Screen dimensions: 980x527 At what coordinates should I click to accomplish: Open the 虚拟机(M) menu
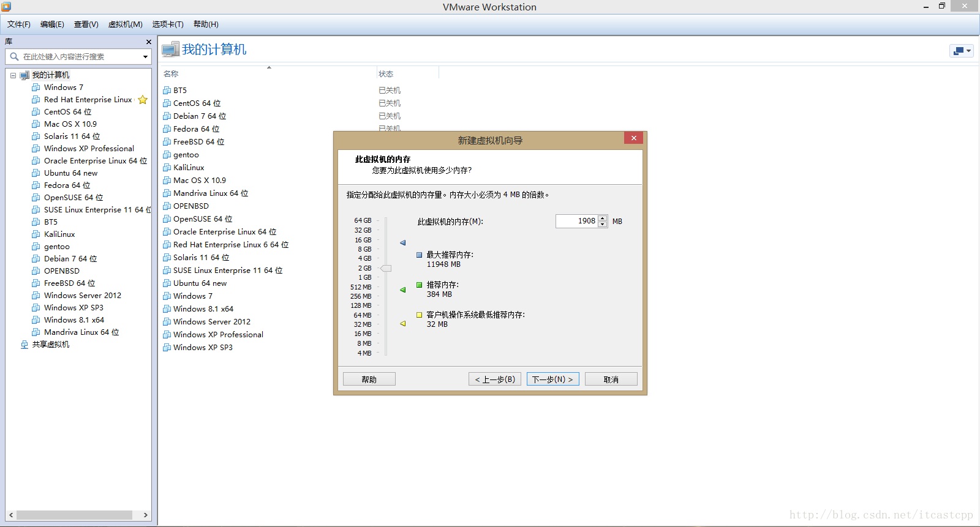(126, 24)
